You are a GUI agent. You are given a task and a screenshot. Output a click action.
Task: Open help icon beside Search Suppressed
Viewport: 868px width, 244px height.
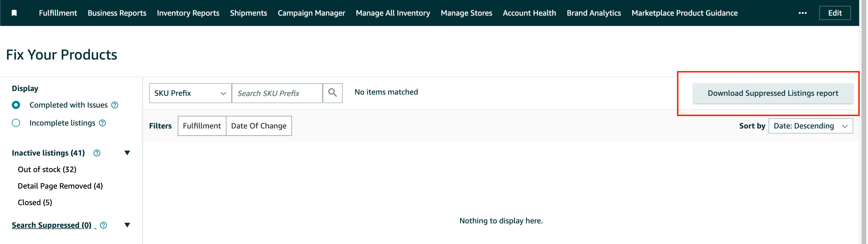[x=103, y=225]
